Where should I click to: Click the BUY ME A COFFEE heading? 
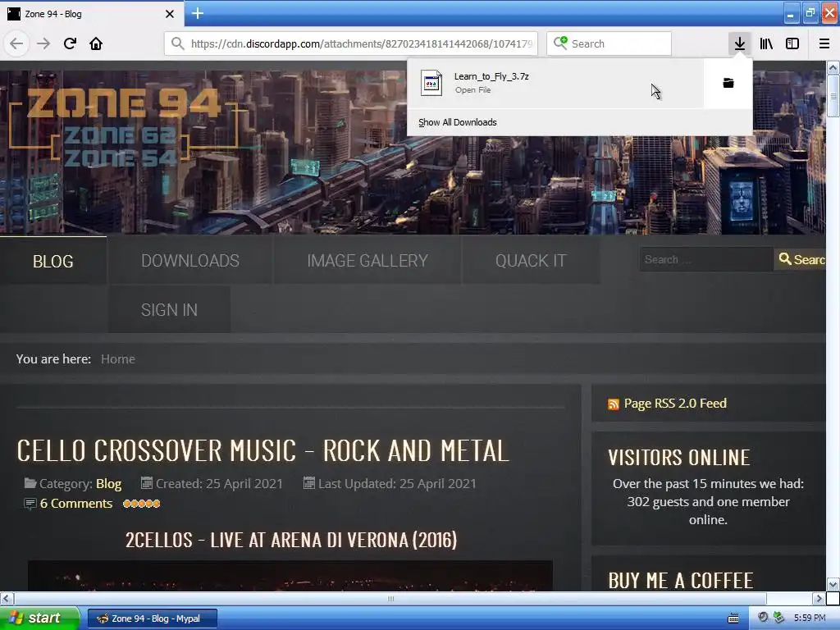[680, 580]
